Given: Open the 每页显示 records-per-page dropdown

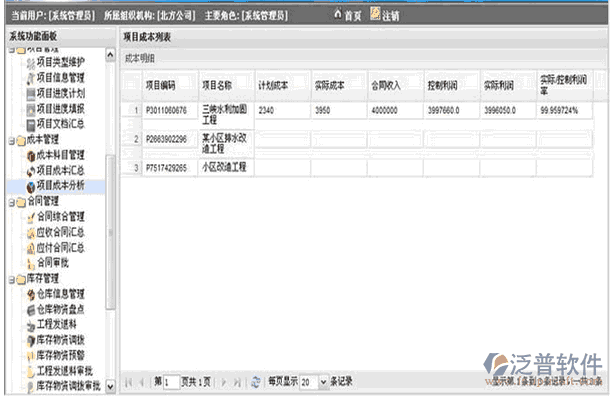Looking at the screenshot, I should coord(323,382).
